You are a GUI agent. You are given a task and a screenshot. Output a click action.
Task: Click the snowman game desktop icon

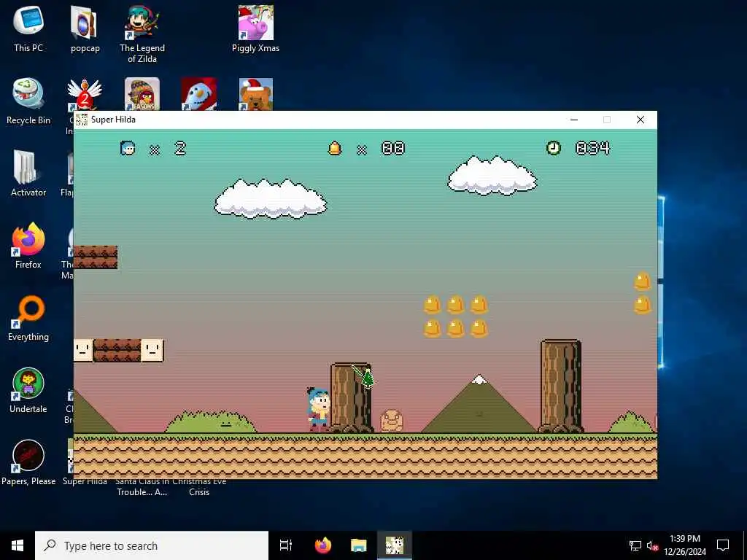[198, 94]
